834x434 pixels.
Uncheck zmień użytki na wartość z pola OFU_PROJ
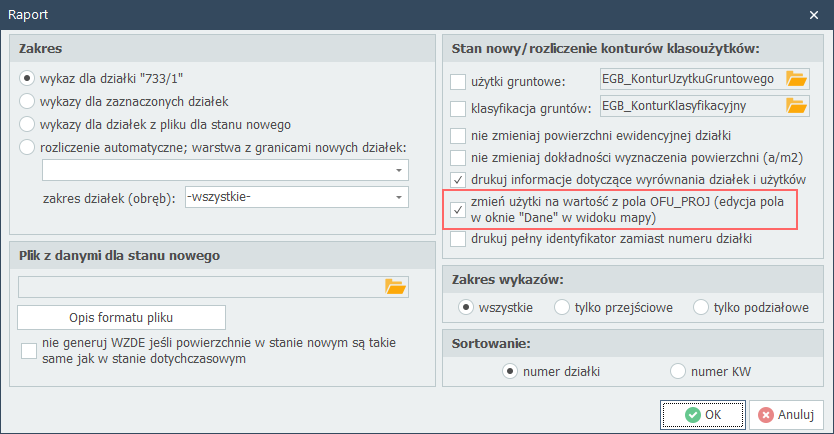pos(458,210)
